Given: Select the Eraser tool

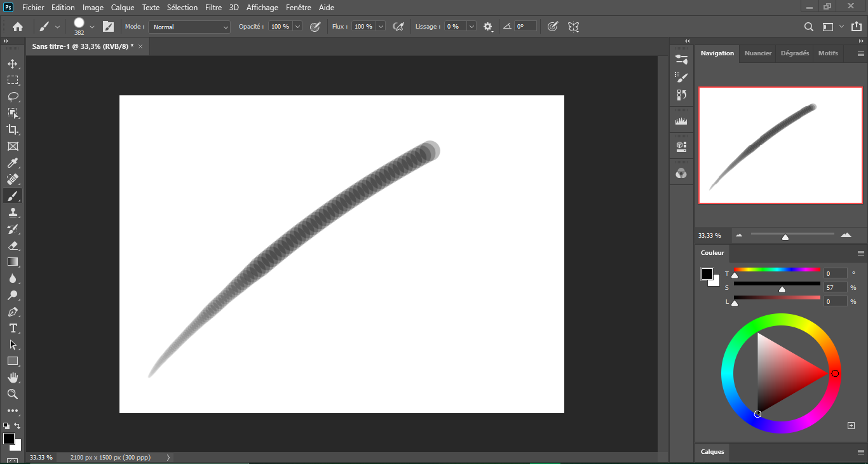Looking at the screenshot, I should 13,245.
